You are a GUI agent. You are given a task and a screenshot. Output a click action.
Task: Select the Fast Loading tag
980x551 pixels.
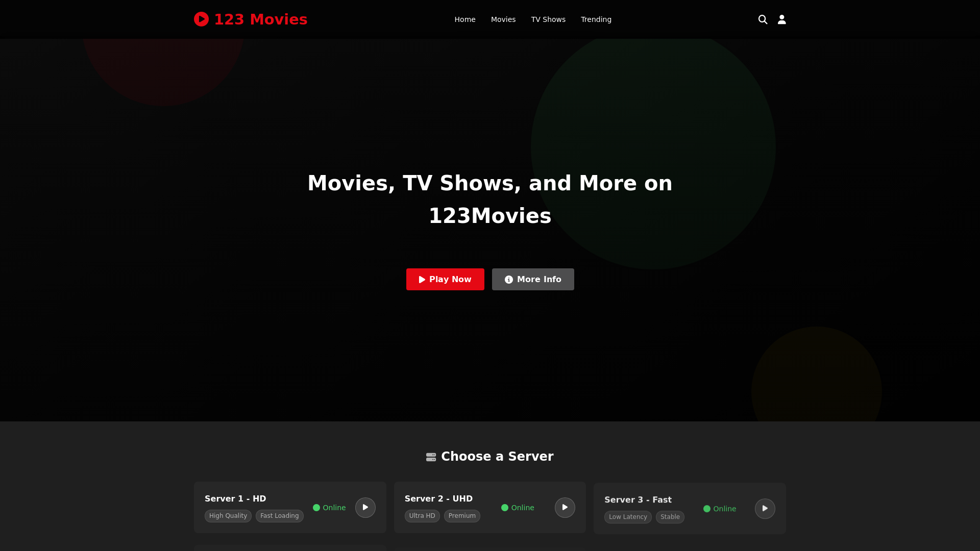pos(279,516)
